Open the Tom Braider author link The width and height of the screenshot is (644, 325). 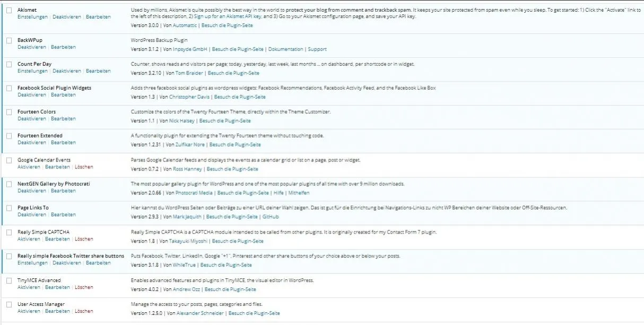(189, 73)
